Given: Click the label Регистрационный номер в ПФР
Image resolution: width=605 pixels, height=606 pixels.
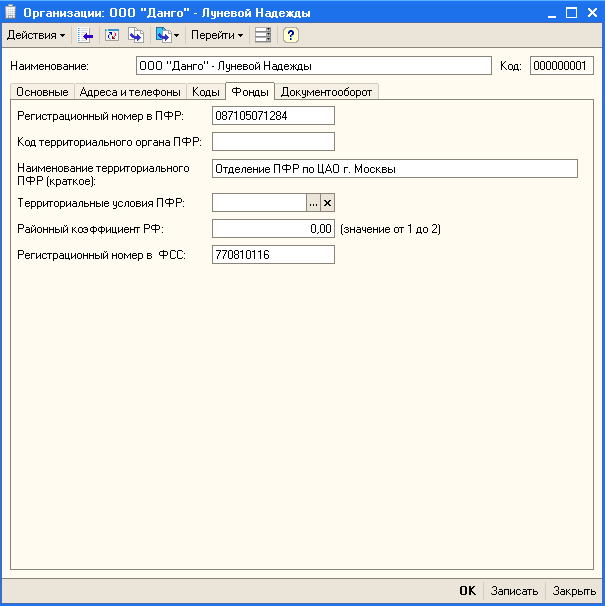Looking at the screenshot, I should point(100,116).
